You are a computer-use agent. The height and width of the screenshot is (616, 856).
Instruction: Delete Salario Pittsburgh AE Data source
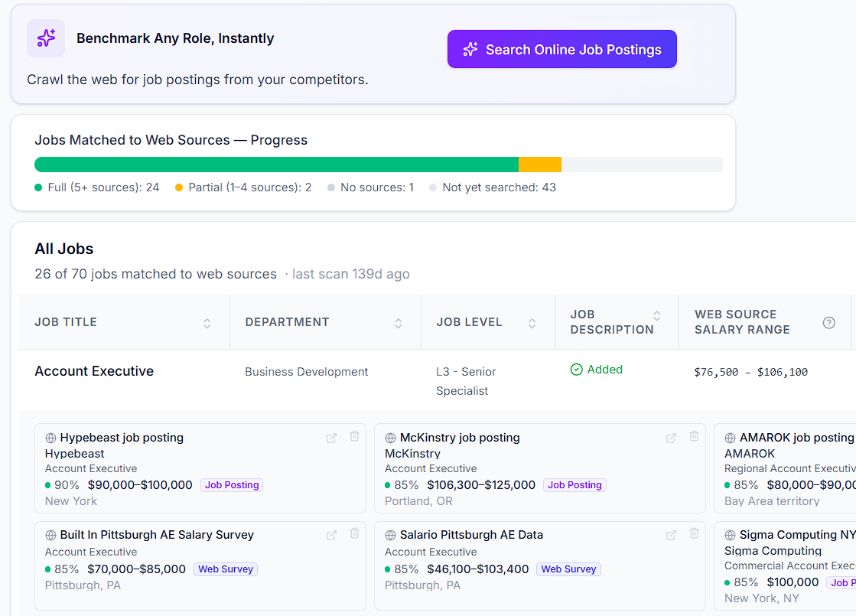695,533
